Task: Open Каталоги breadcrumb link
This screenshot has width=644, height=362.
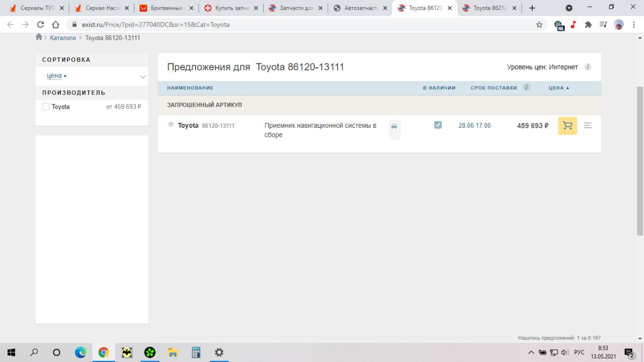Action: click(x=63, y=38)
